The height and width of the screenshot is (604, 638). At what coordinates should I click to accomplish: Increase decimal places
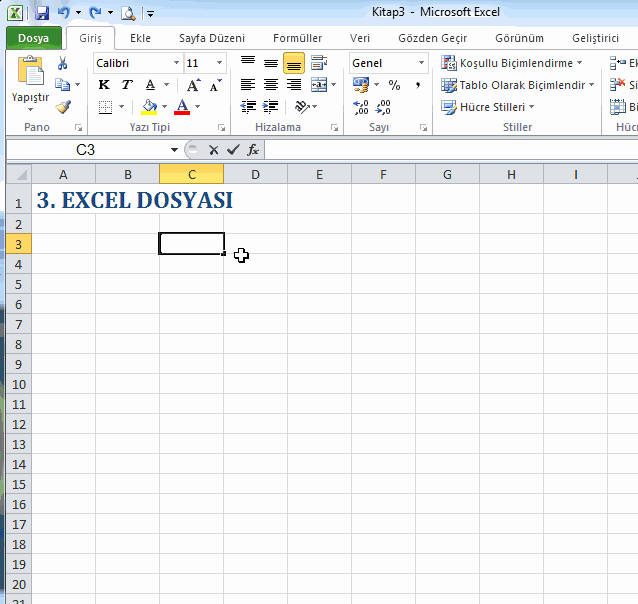(361, 107)
